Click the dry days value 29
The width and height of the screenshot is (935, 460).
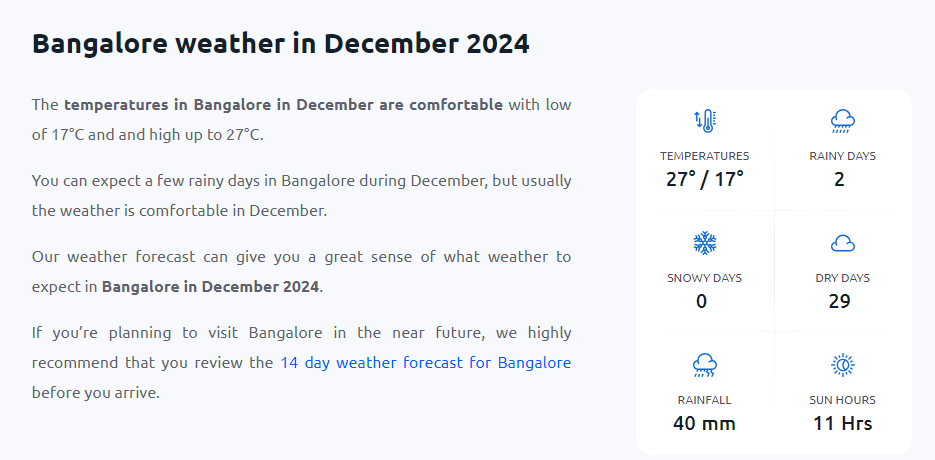(840, 302)
